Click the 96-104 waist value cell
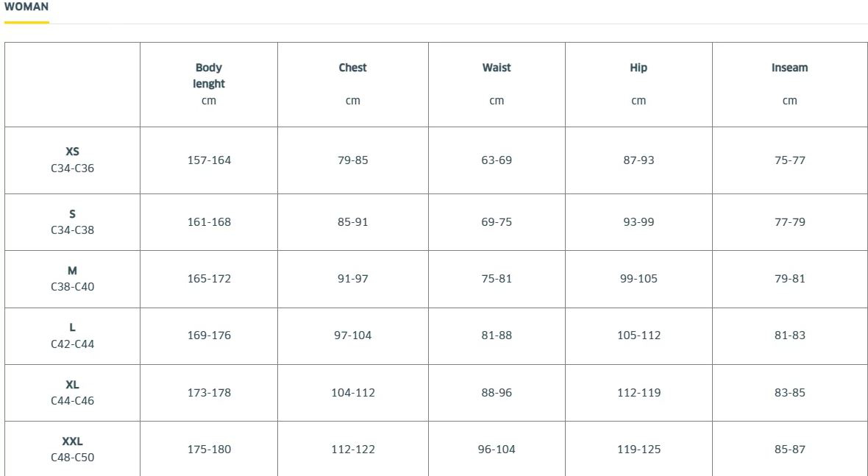Viewport: 868px width, 476px height. 497,449
